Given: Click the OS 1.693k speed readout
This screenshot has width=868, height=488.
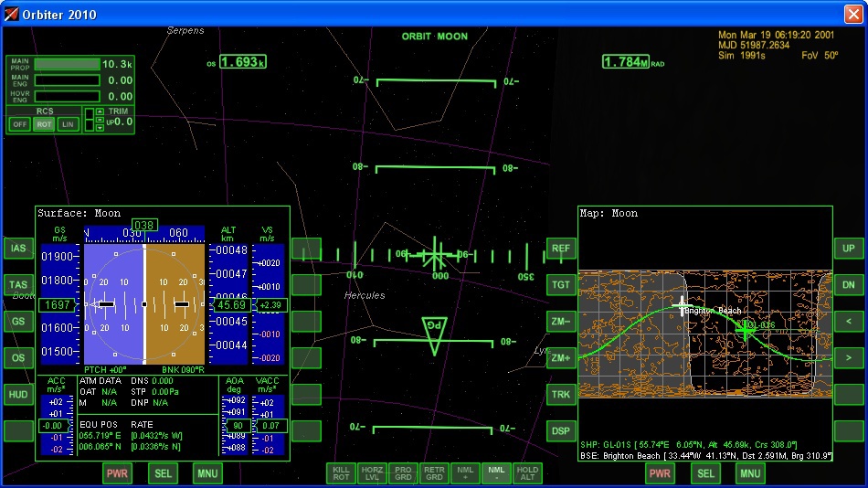Looking at the screenshot, I should point(243,62).
